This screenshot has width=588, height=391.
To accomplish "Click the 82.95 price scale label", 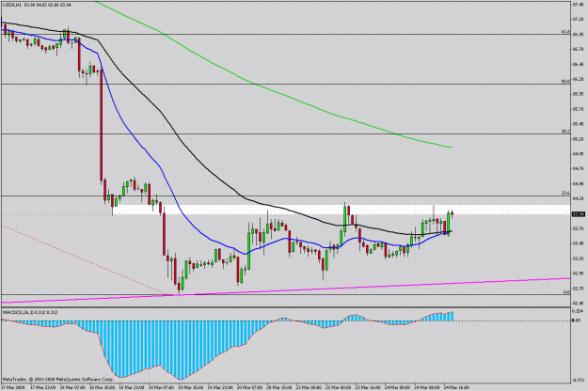I will coord(578,274).
